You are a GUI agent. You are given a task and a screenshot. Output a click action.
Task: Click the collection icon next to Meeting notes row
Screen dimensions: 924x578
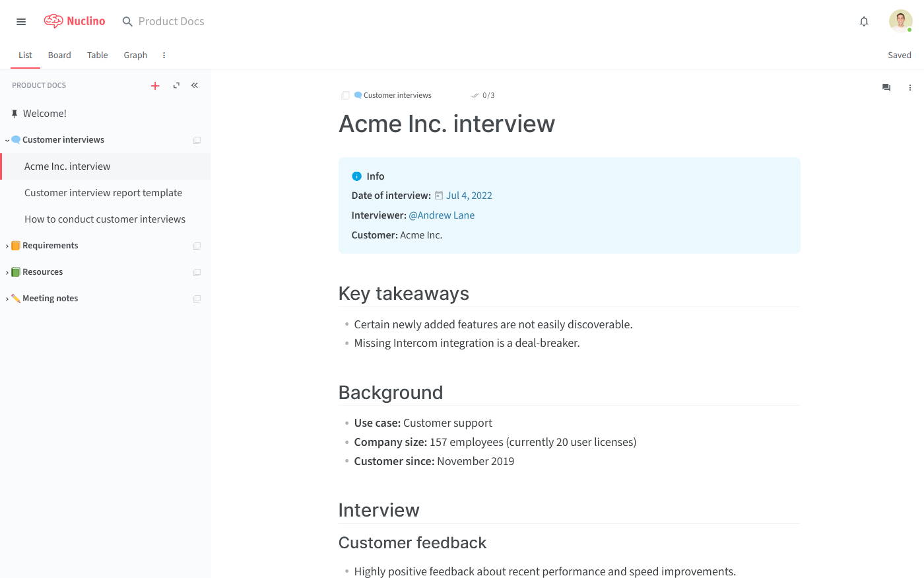tap(197, 299)
